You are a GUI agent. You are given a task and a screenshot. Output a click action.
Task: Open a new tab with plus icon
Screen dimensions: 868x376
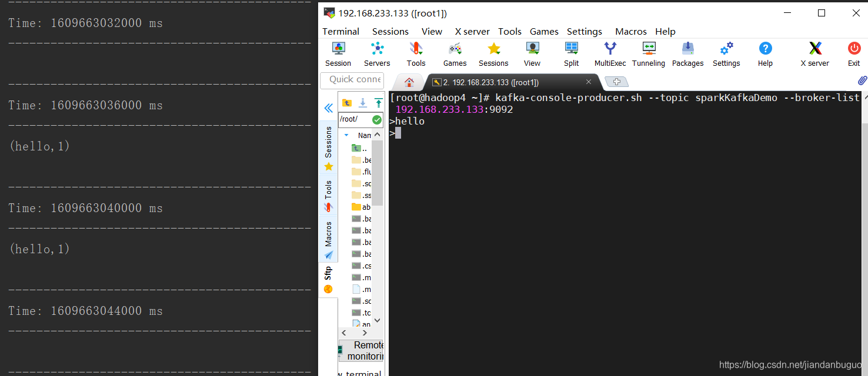(617, 82)
